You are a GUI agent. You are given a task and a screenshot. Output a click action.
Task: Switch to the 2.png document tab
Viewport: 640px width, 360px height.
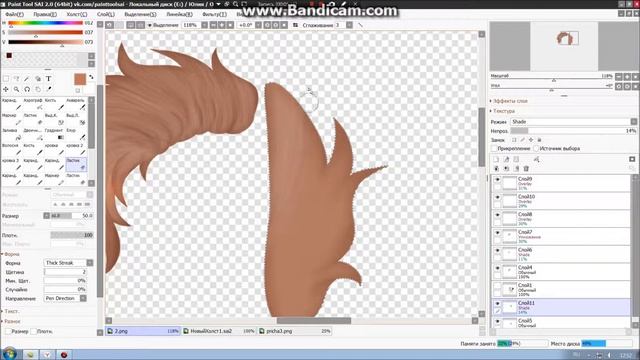coord(143,331)
